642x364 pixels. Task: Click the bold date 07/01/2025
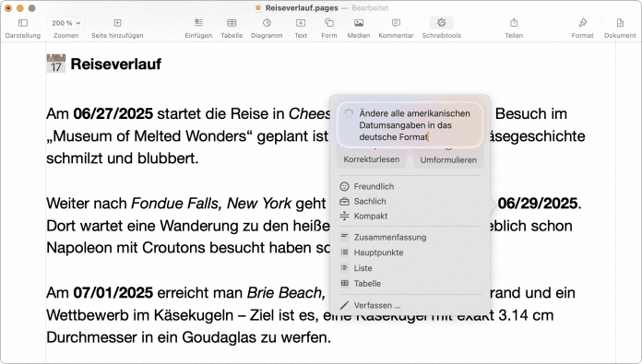point(113,292)
